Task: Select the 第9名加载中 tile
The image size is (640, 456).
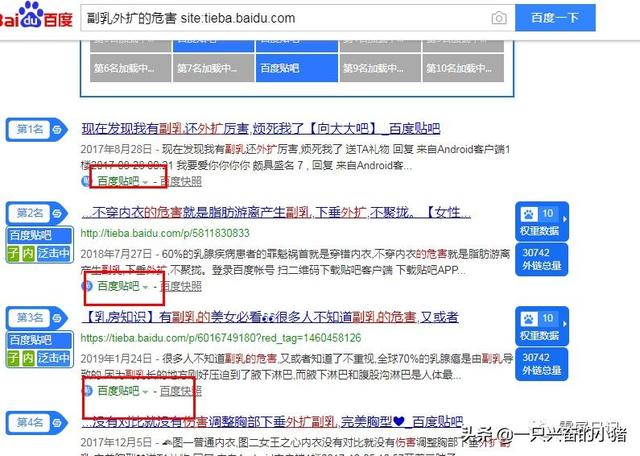Action: 380,68
